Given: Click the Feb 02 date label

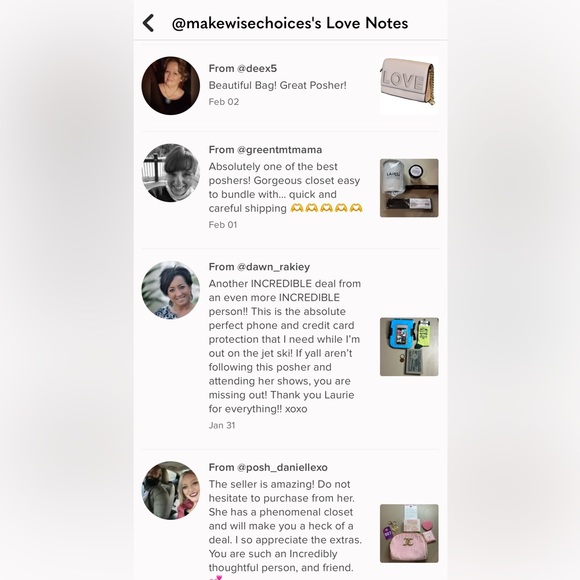Looking at the screenshot, I should point(224,102).
